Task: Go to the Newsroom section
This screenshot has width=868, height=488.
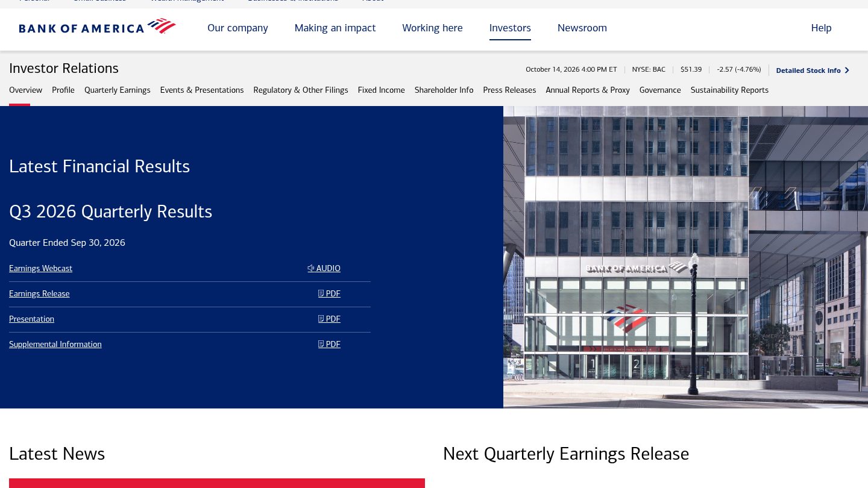Action: pyautogui.click(x=582, y=28)
